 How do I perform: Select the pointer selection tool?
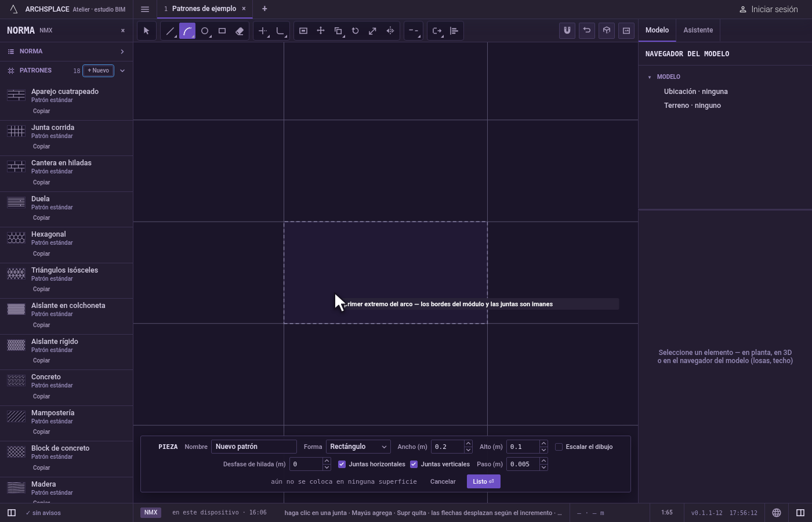click(x=147, y=31)
